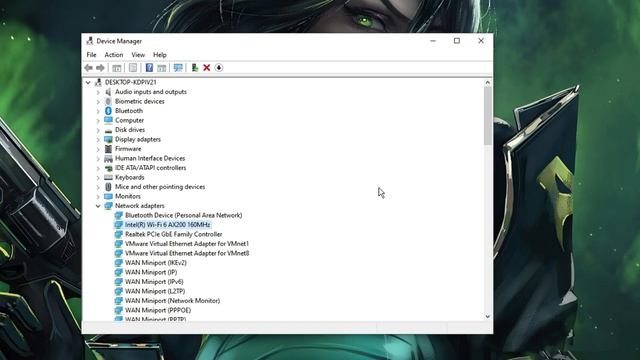This screenshot has height=360, width=640.
Task: Select WAN Miniport (IP) entry
Action: coord(151,272)
